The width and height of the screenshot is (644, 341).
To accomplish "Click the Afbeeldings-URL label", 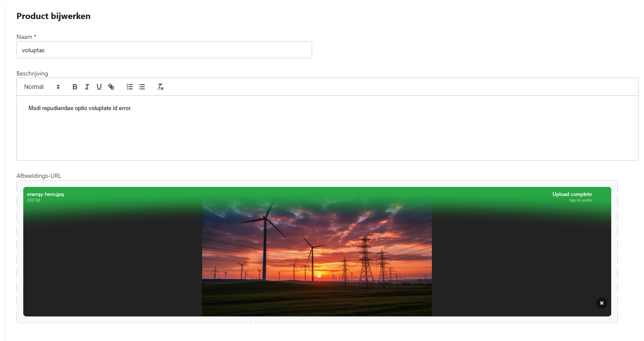I will [39, 176].
